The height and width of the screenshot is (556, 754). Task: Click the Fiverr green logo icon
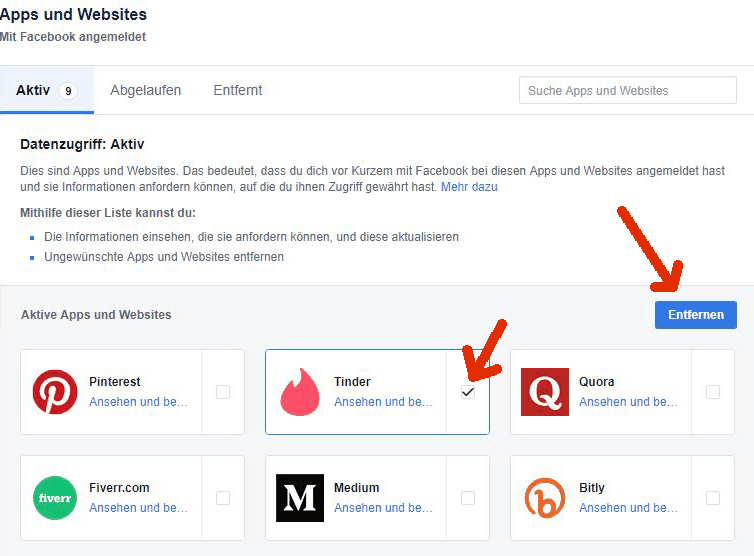pos(55,498)
